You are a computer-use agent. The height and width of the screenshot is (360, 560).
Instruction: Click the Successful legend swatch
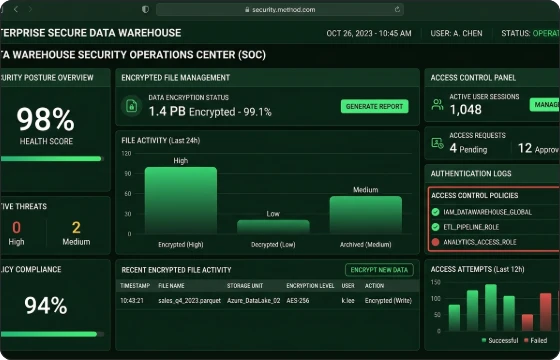(484, 340)
